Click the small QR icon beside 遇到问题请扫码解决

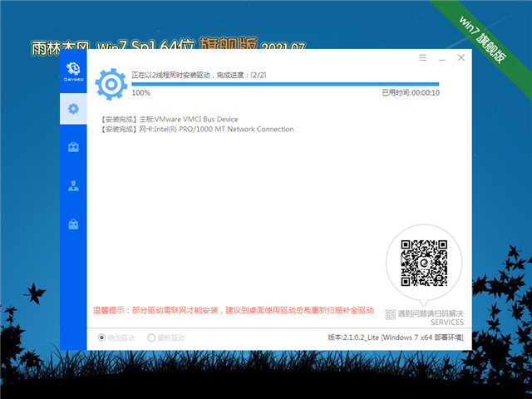point(391,314)
